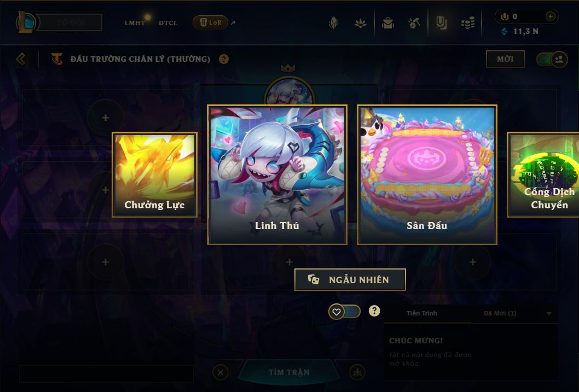Screen dimensions: 579x392
Task: Switch to the LMHT tab
Action: click(x=135, y=23)
